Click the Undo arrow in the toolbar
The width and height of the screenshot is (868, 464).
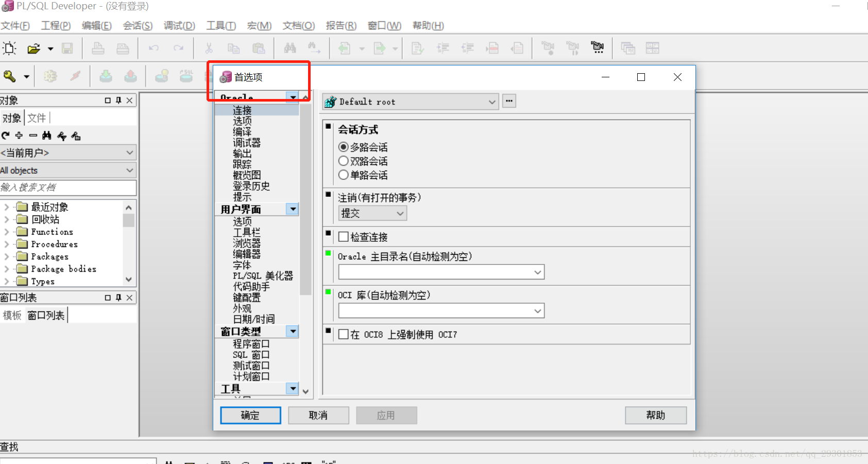pos(154,48)
